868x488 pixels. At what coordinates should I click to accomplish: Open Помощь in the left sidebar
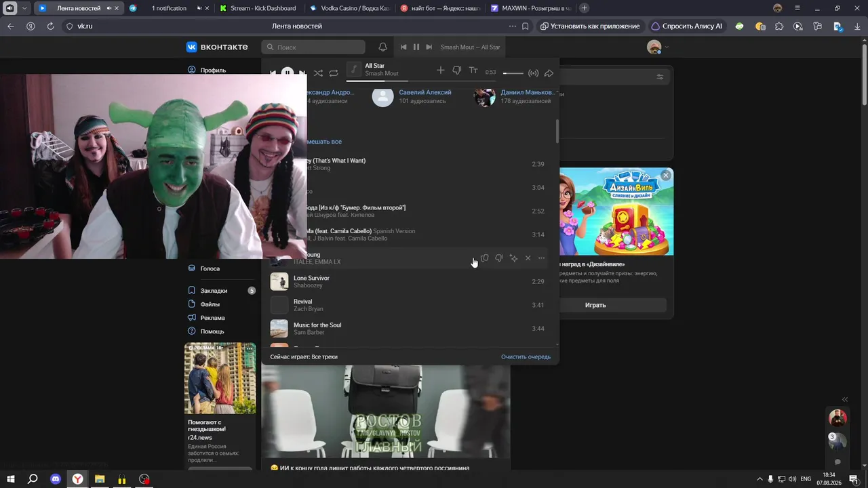pyautogui.click(x=212, y=331)
